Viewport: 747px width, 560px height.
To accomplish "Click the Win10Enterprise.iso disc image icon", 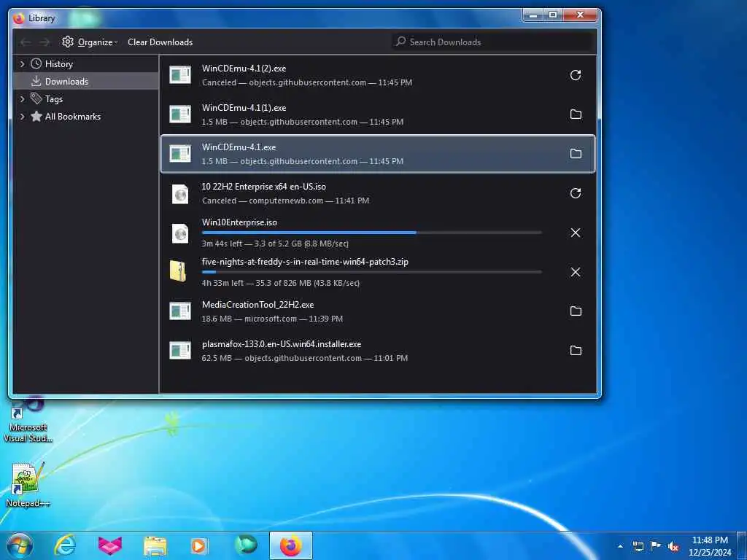I will 180,233.
